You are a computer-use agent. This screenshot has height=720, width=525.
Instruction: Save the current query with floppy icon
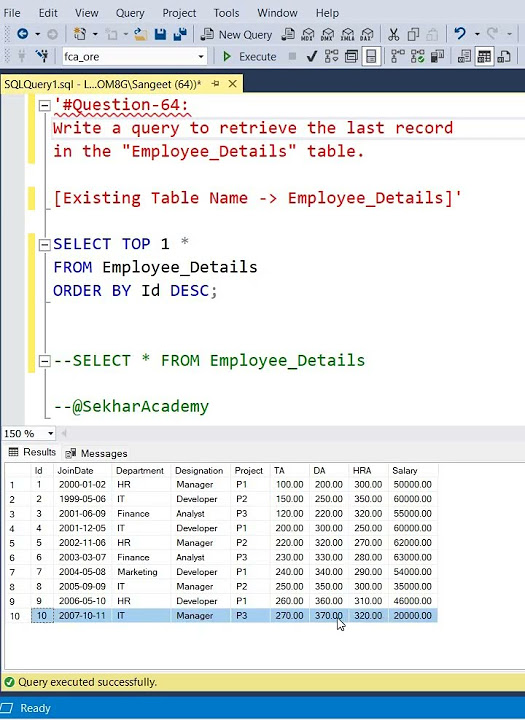coord(160,34)
